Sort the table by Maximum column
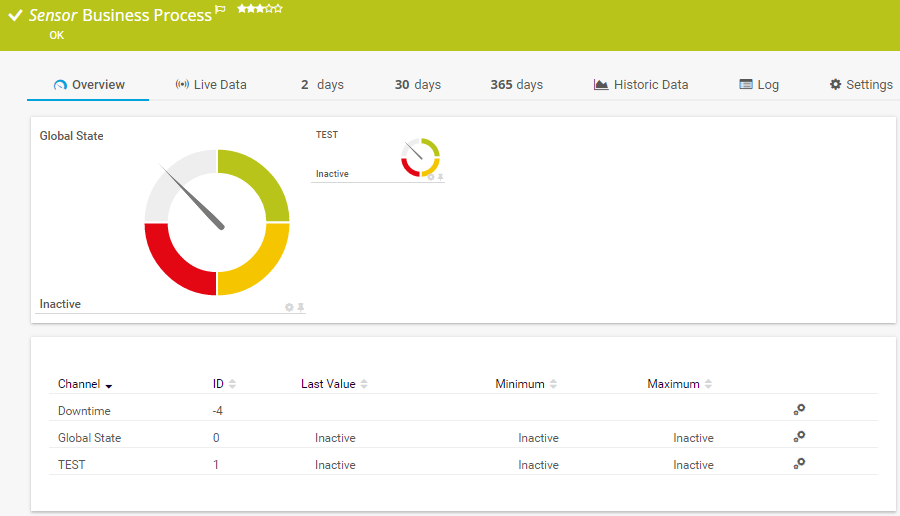This screenshot has height=516, width=900. coord(708,384)
